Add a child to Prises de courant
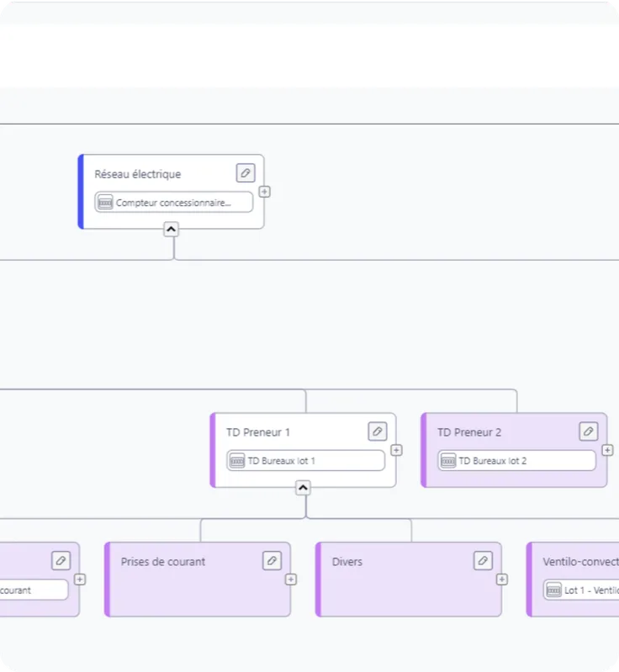 291,579
